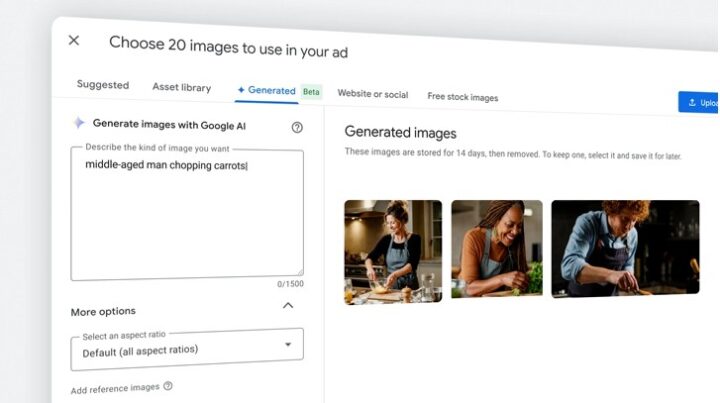Go to the Free stock images tab

[x=462, y=97]
